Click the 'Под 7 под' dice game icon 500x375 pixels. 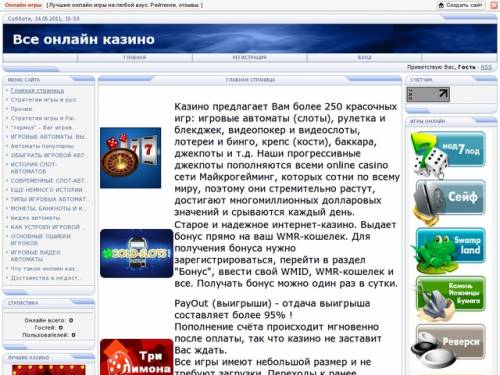tap(448, 154)
